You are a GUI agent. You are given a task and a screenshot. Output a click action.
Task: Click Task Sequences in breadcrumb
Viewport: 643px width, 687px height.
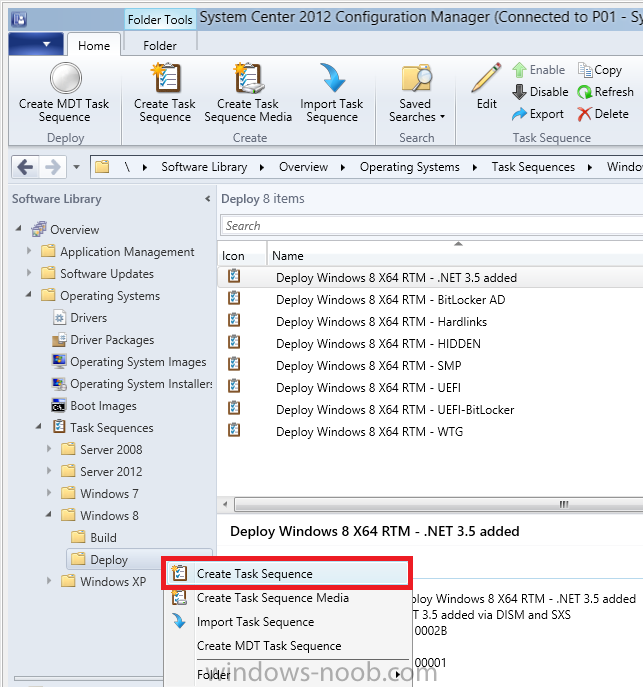point(533,167)
